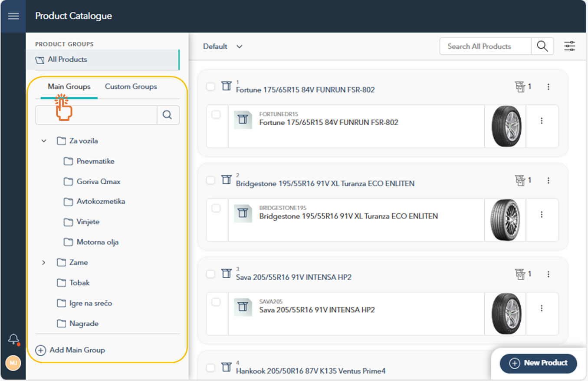Switch to the Main Groups tab
The height and width of the screenshot is (381, 588).
(69, 86)
